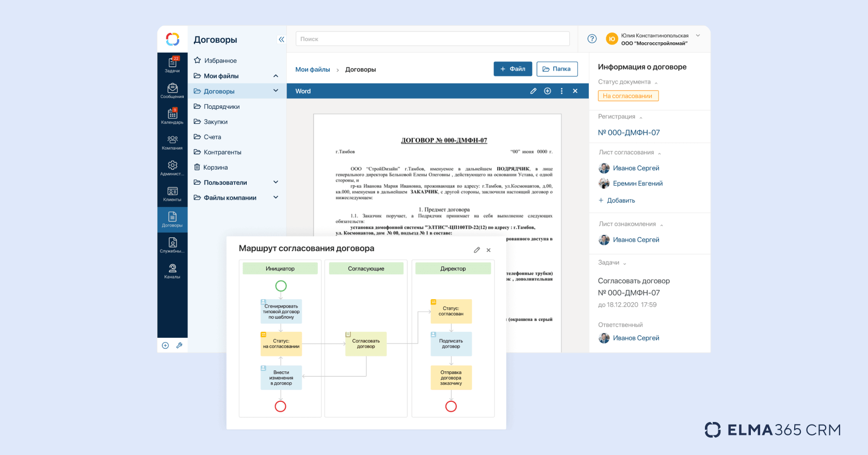Select the Подписать договор block
This screenshot has width=868, height=455.
tap(451, 344)
